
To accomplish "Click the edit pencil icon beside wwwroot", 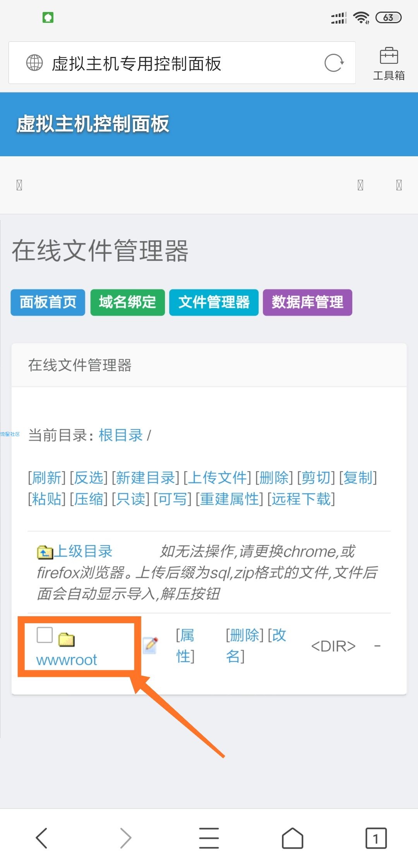I will (x=150, y=645).
